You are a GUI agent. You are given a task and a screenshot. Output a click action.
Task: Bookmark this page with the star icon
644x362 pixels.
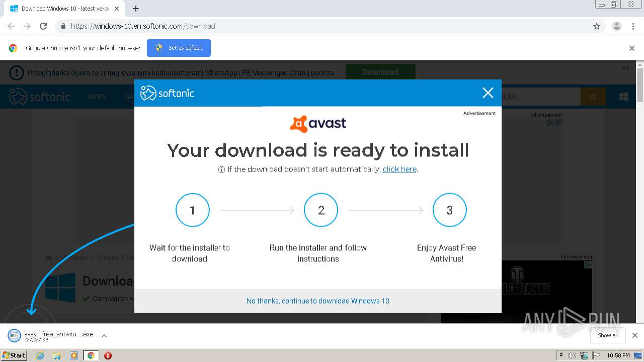click(597, 26)
